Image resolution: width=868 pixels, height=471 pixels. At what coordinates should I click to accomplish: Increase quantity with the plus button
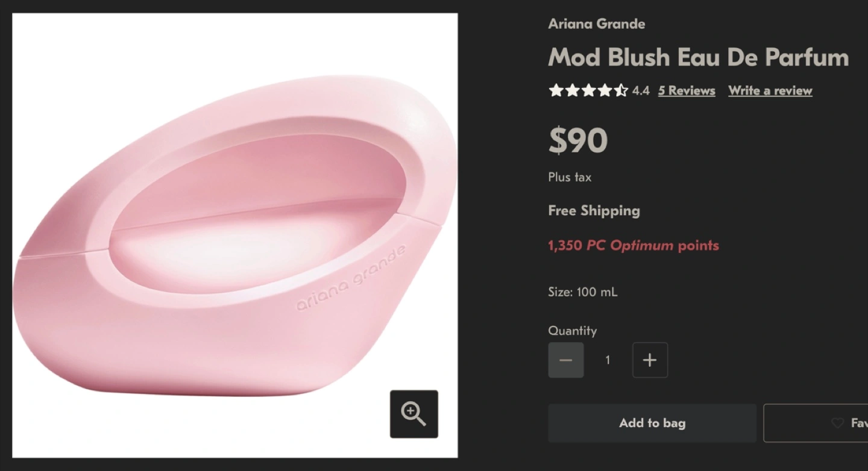[650, 360]
